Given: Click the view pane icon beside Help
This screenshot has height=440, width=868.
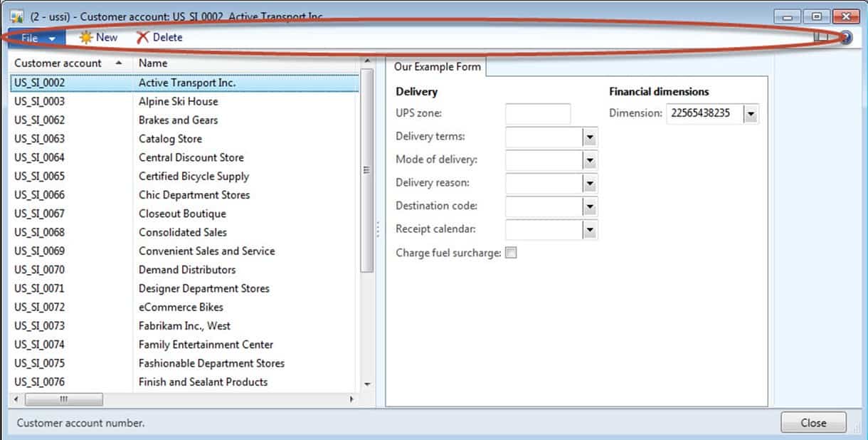Looking at the screenshot, I should click(x=822, y=38).
